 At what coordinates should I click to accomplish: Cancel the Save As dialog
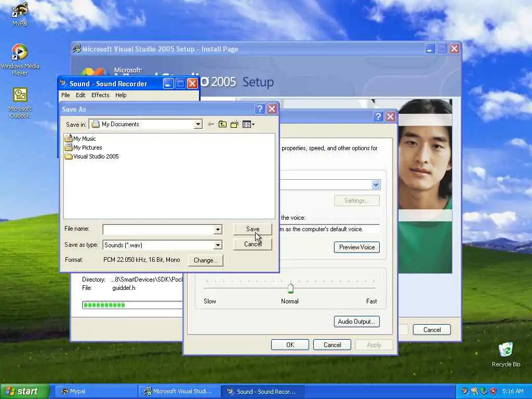[253, 244]
